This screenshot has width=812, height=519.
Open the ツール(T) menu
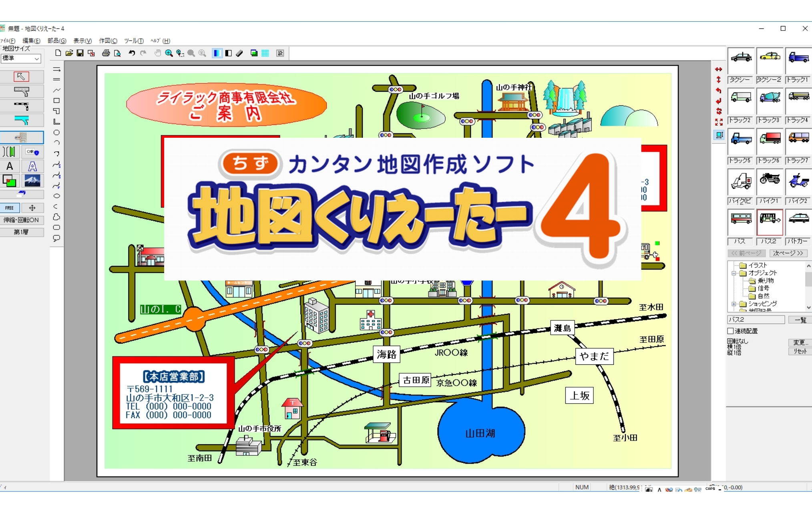coord(134,41)
